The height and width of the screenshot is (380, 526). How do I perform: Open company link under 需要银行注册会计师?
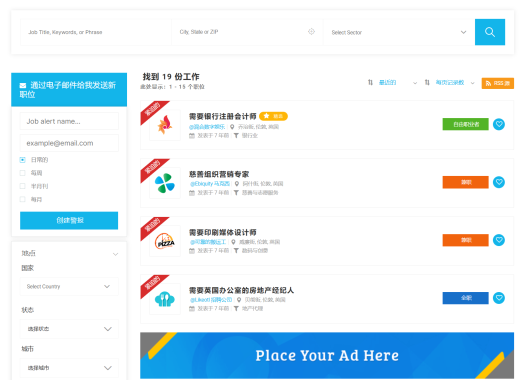[207, 127]
